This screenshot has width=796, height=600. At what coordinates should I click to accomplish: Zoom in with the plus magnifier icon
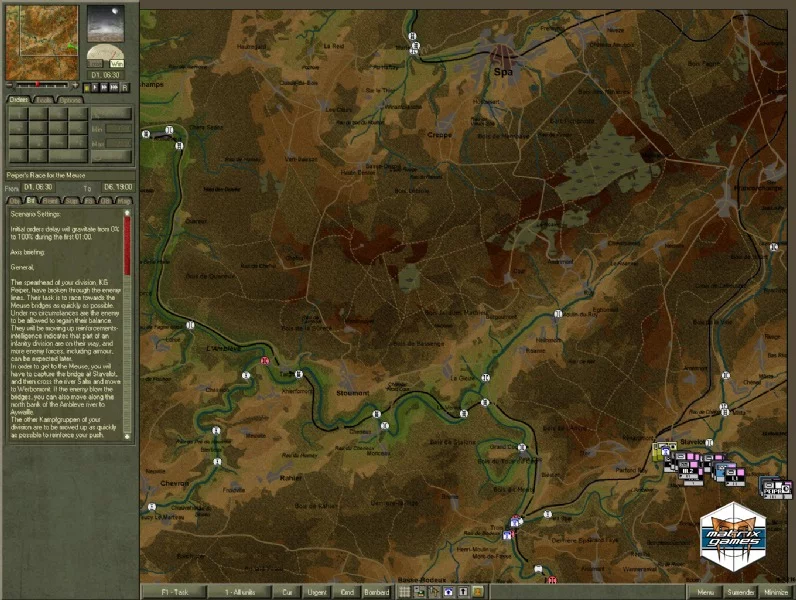point(75,85)
